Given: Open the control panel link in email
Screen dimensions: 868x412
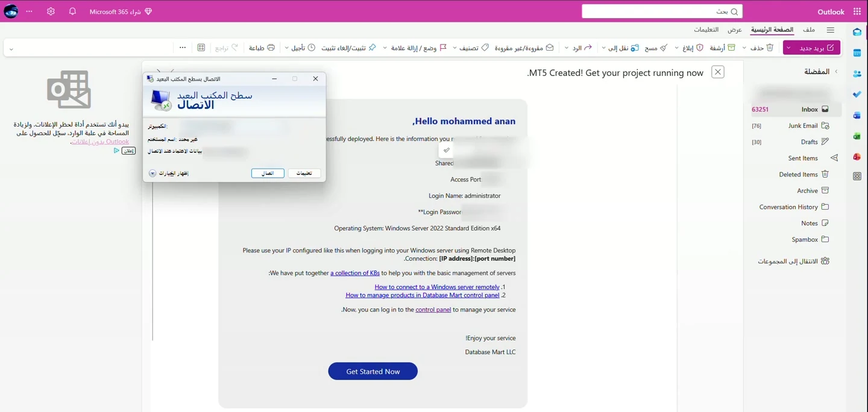Looking at the screenshot, I should (x=433, y=310).
